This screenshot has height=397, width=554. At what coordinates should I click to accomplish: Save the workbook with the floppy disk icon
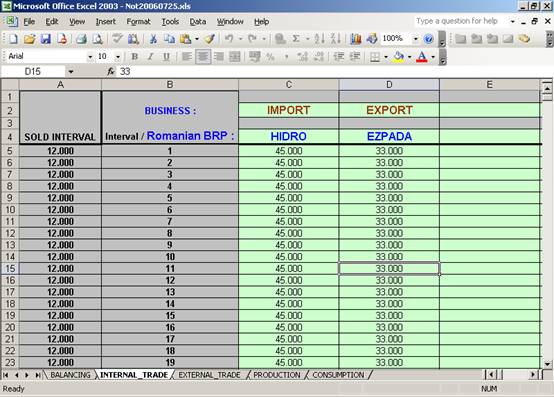(46, 39)
